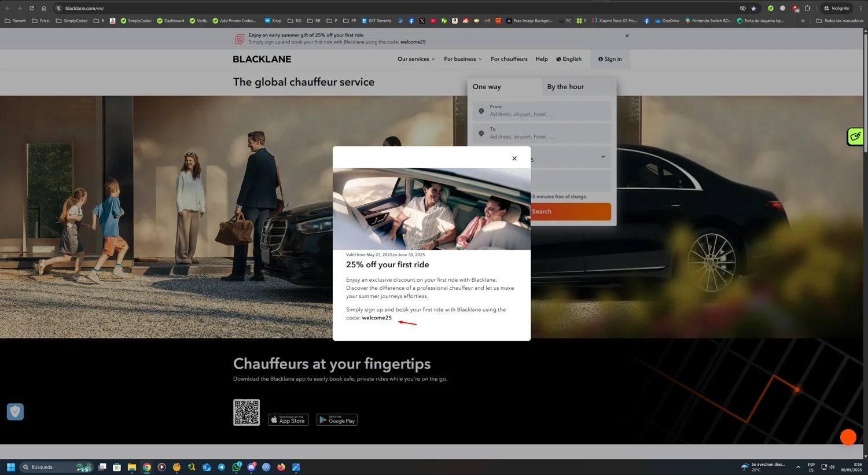
Task: Open volume control in system tray
Action: tap(832, 467)
